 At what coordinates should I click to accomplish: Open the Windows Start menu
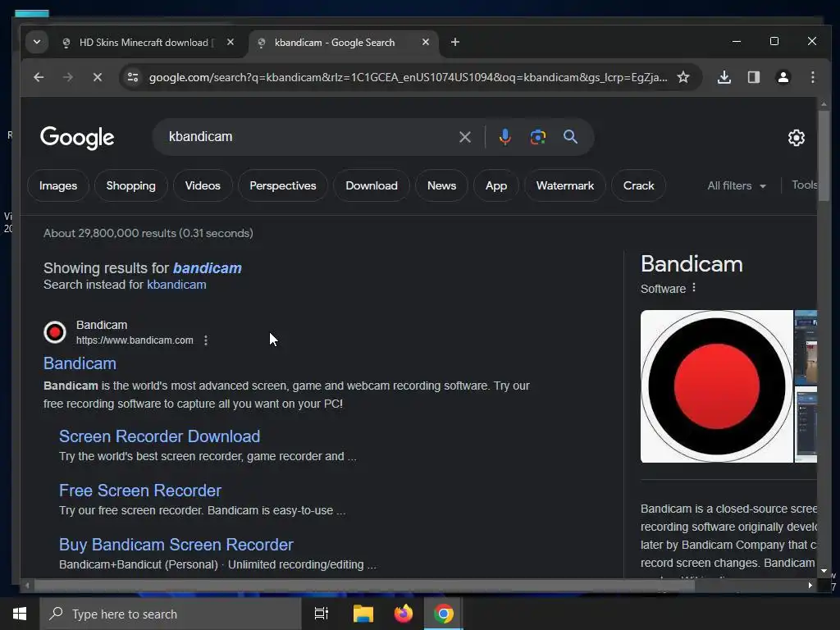click(x=20, y=614)
